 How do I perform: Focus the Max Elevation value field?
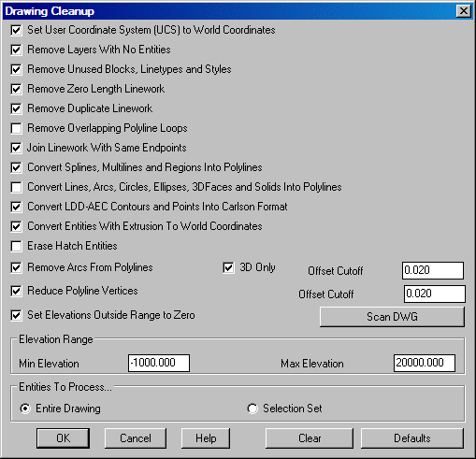425,363
